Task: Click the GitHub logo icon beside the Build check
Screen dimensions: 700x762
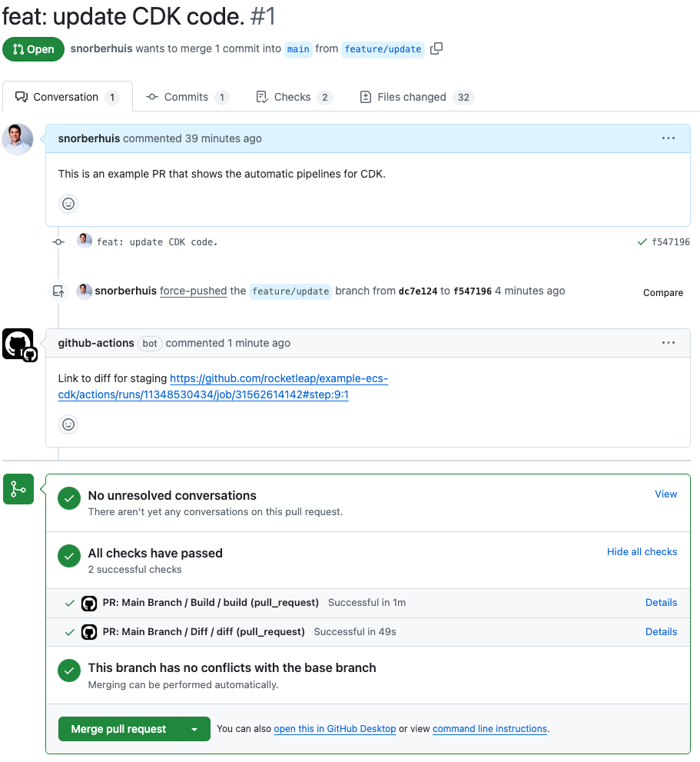Action: tap(89, 603)
